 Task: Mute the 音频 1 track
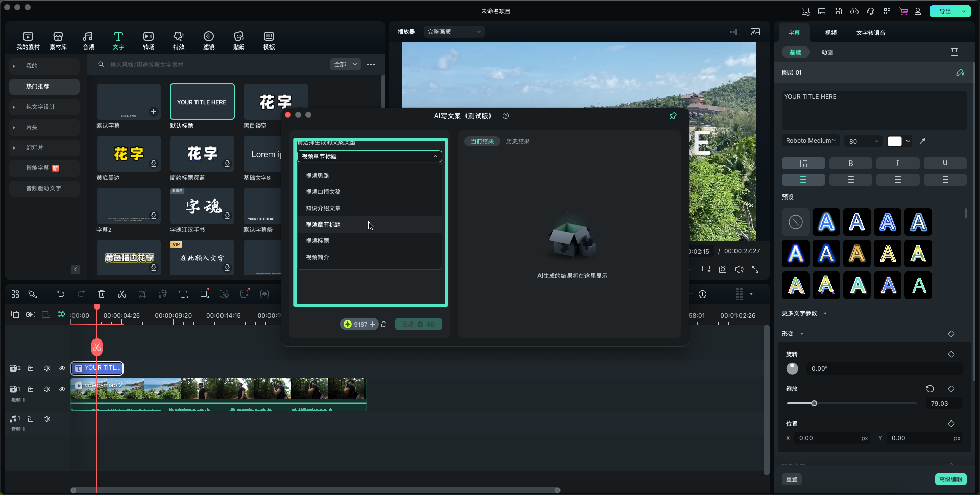pyautogui.click(x=47, y=419)
